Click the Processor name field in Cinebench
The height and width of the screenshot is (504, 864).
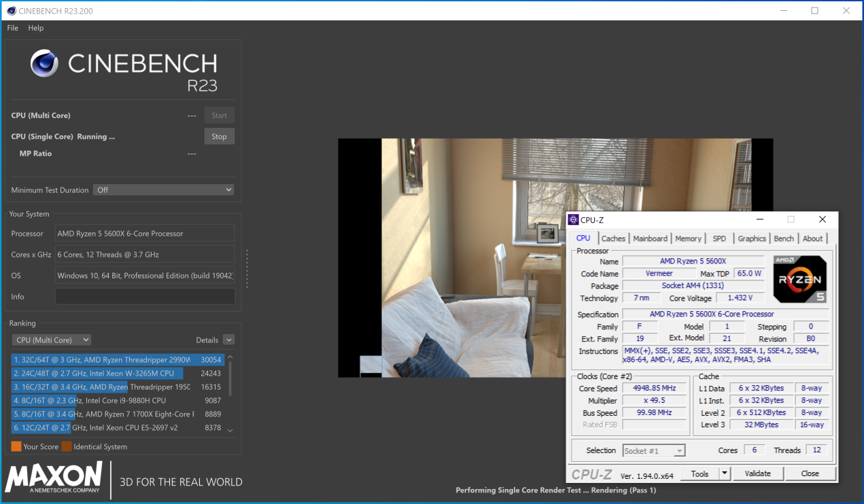point(145,234)
